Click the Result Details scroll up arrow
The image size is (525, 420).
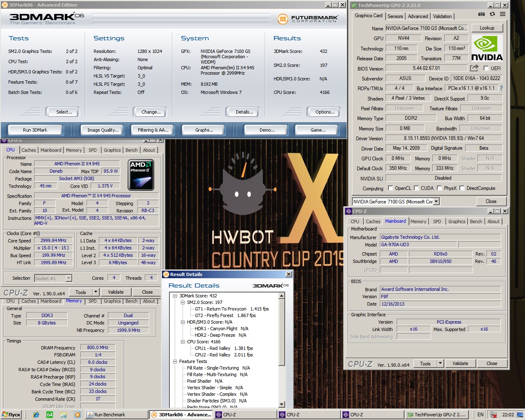pyautogui.click(x=282, y=295)
